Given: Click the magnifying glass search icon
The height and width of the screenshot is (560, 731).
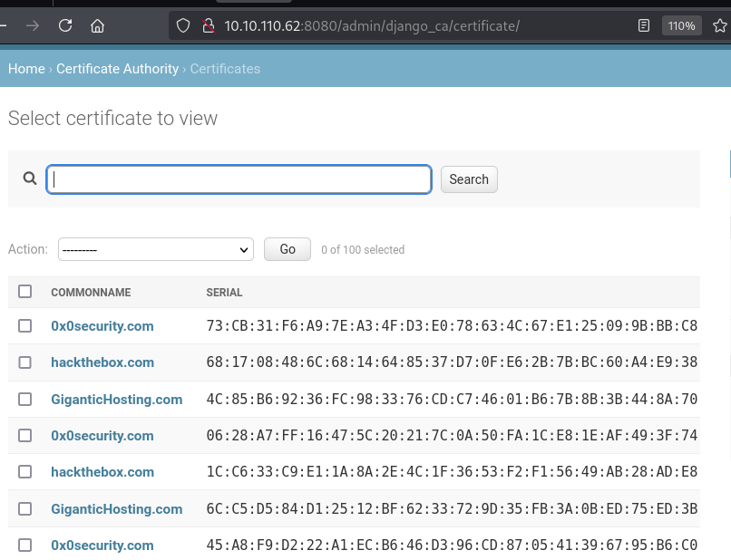Looking at the screenshot, I should (30, 179).
